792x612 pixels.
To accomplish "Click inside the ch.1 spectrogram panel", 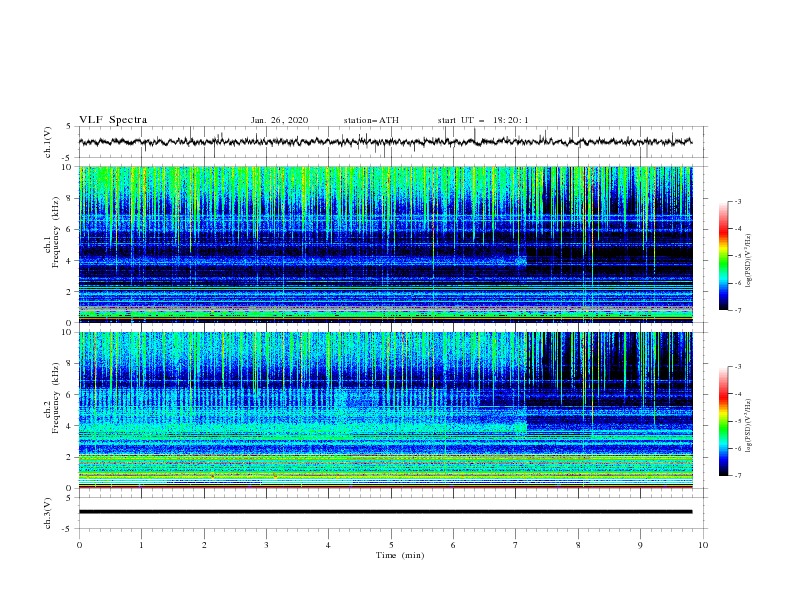I will [385, 244].
